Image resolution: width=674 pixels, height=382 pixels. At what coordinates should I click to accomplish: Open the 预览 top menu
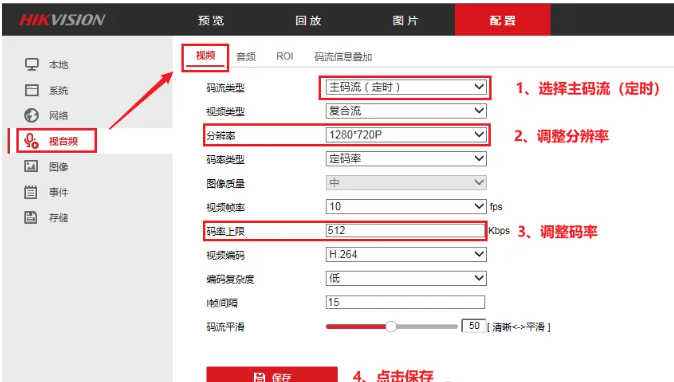(211, 20)
